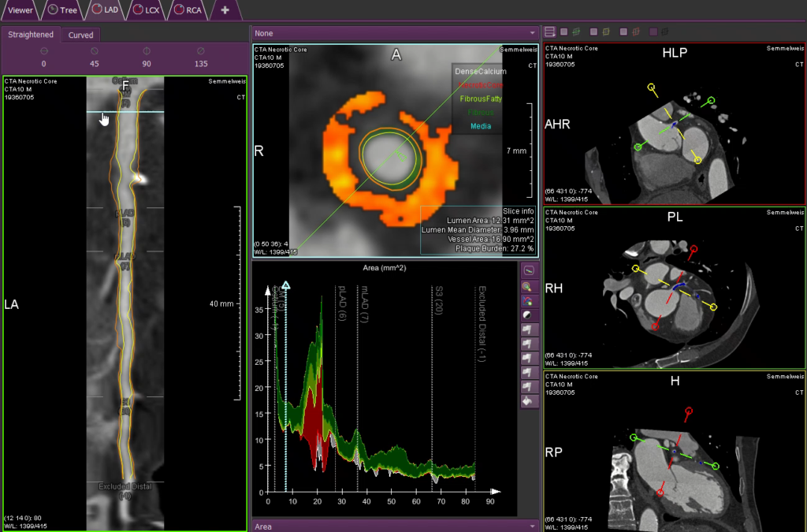Toggle the checkbox beside green plane icon
Screen dimensions: 807x532
(x=564, y=32)
